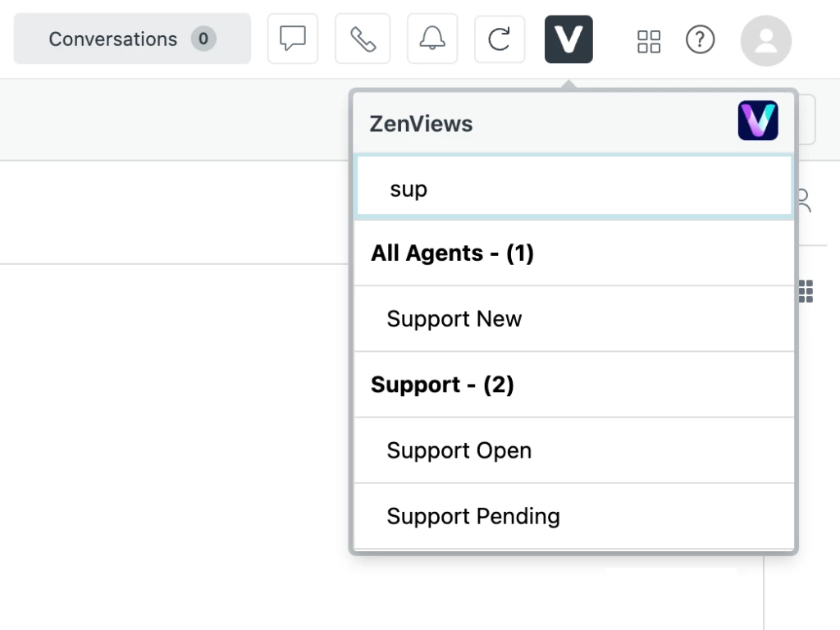Click the ZenViews logo in the popup header

[x=757, y=121]
